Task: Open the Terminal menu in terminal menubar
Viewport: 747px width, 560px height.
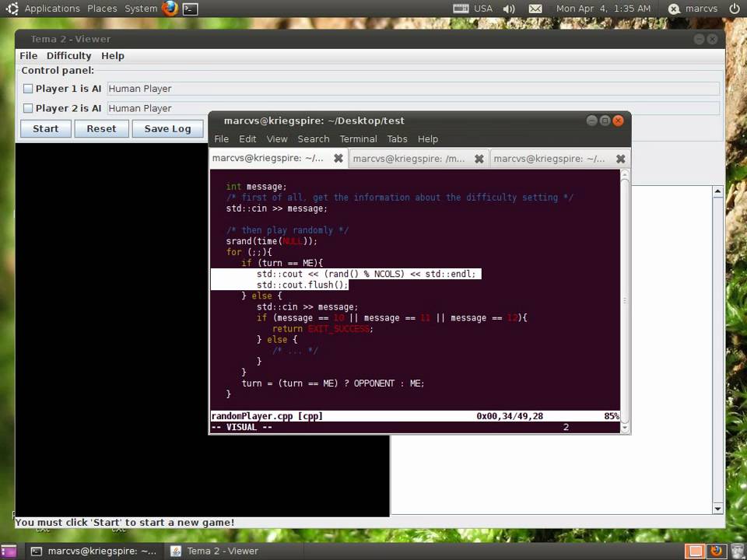Action: pyautogui.click(x=358, y=139)
